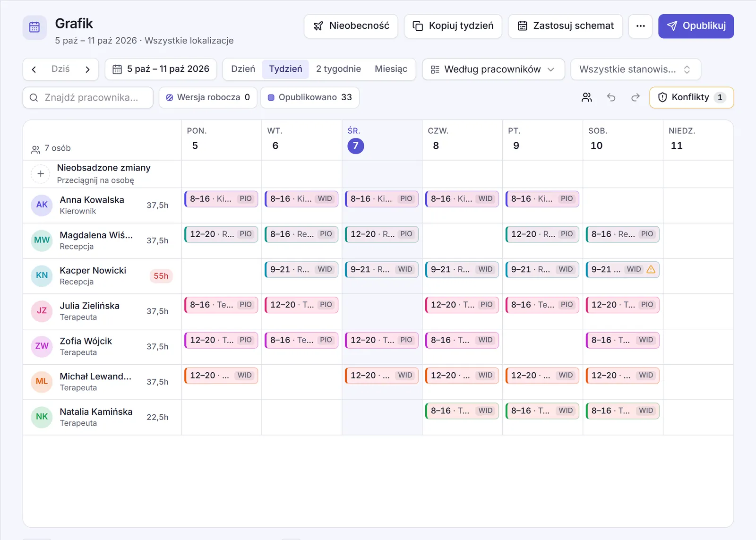Viewport: 756px width, 540px height.
Task: Open the Konflikty button
Action: [691, 97]
